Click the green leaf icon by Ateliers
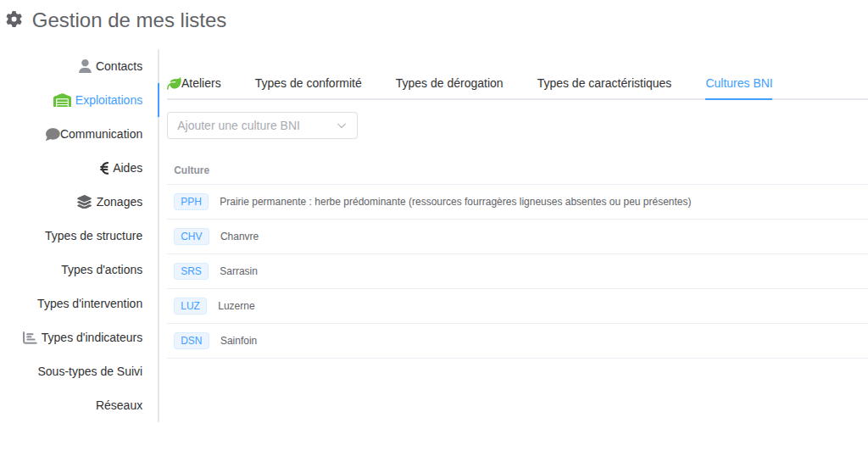Image resolution: width=868 pixels, height=451 pixels. [x=174, y=83]
